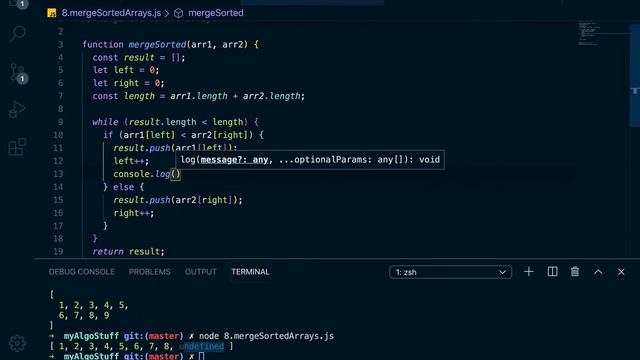Open the Manage gear settings

(x=18, y=344)
